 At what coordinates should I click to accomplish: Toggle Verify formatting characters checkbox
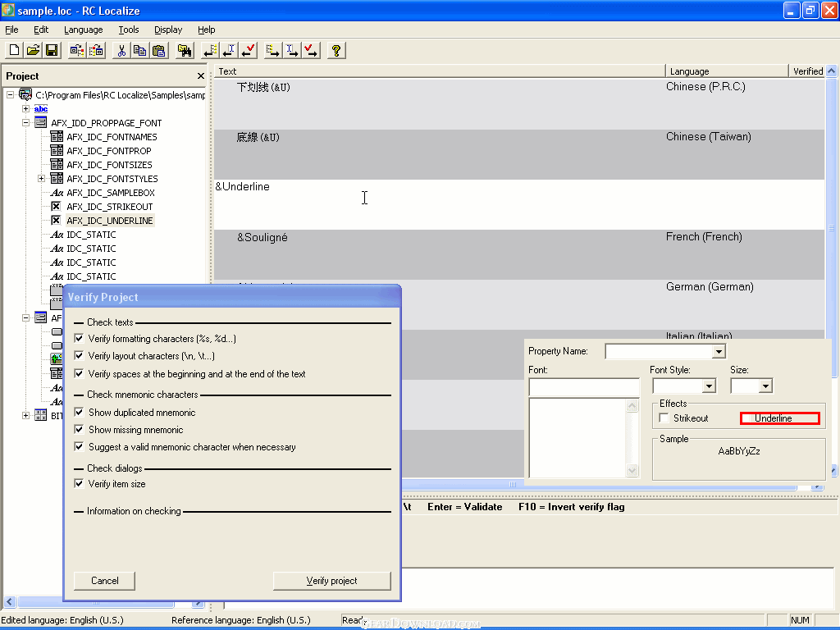click(79, 339)
